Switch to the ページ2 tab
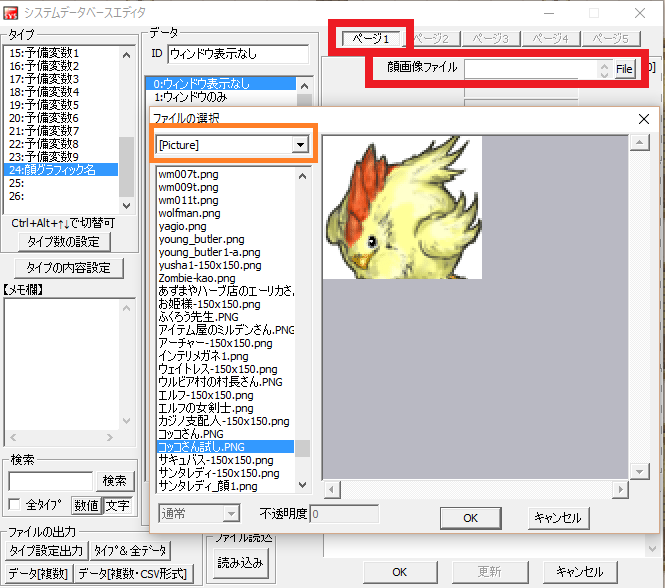665x588 pixels. click(431, 39)
